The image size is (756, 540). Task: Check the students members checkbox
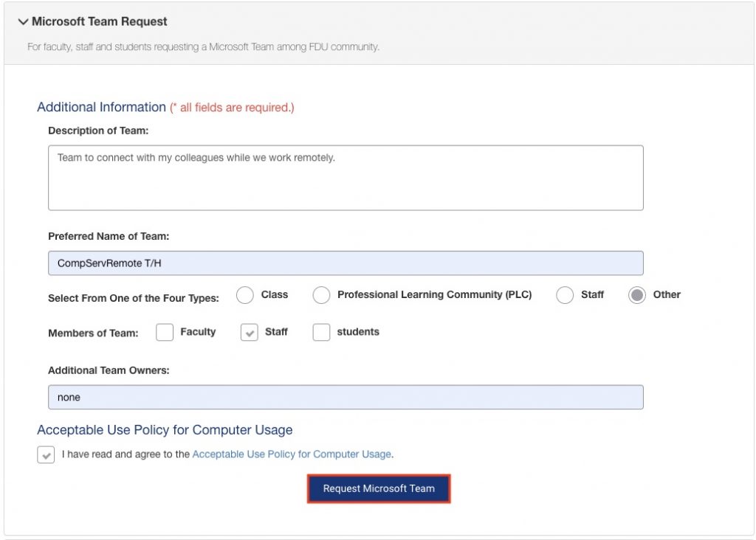point(321,332)
